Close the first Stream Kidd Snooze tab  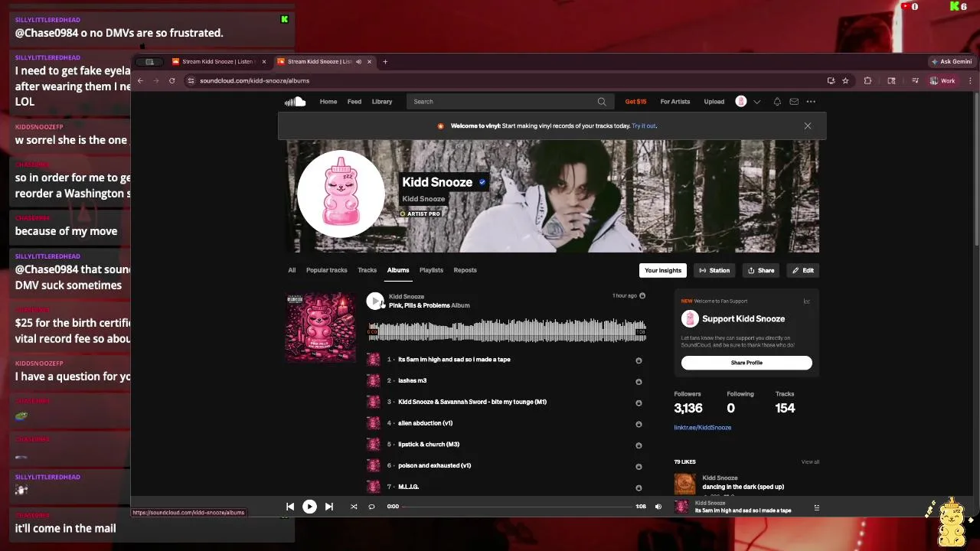pos(264,61)
